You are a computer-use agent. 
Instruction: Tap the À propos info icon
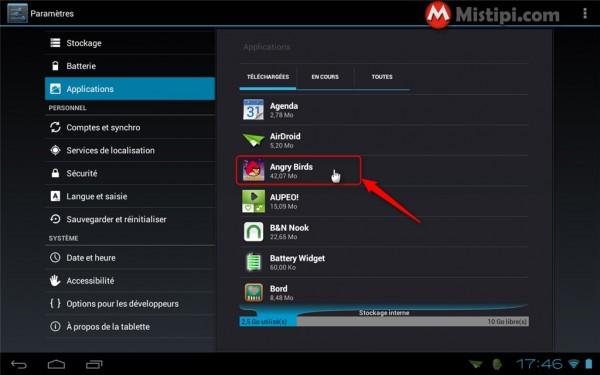point(55,326)
